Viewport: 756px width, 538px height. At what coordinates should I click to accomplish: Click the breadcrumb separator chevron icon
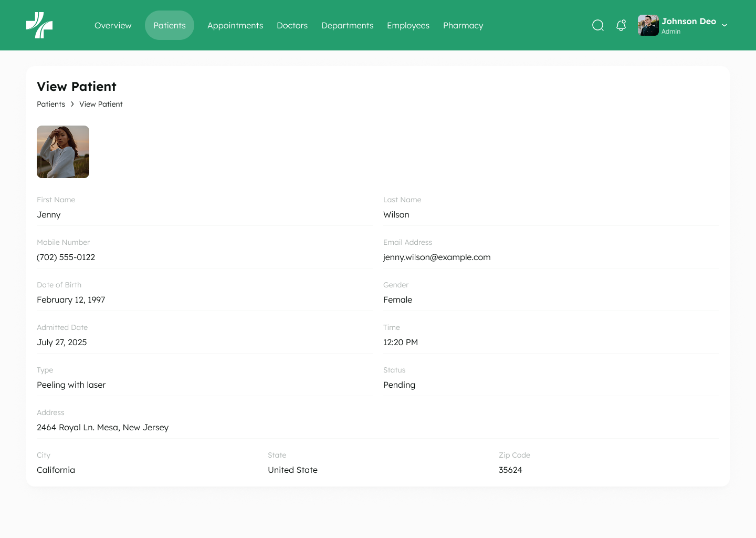(72, 104)
